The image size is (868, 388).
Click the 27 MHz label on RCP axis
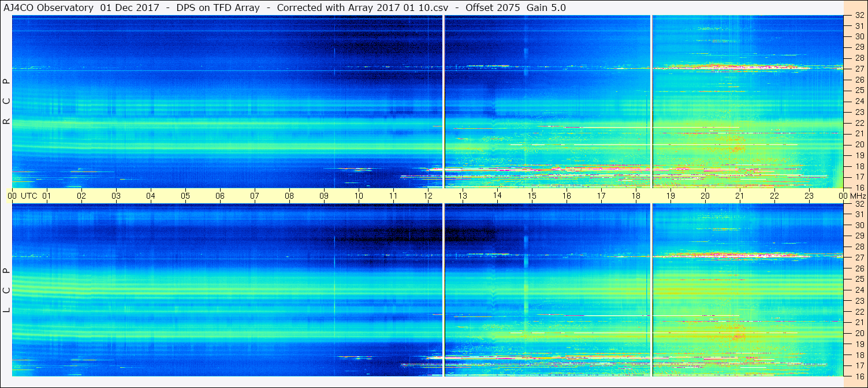coord(859,69)
